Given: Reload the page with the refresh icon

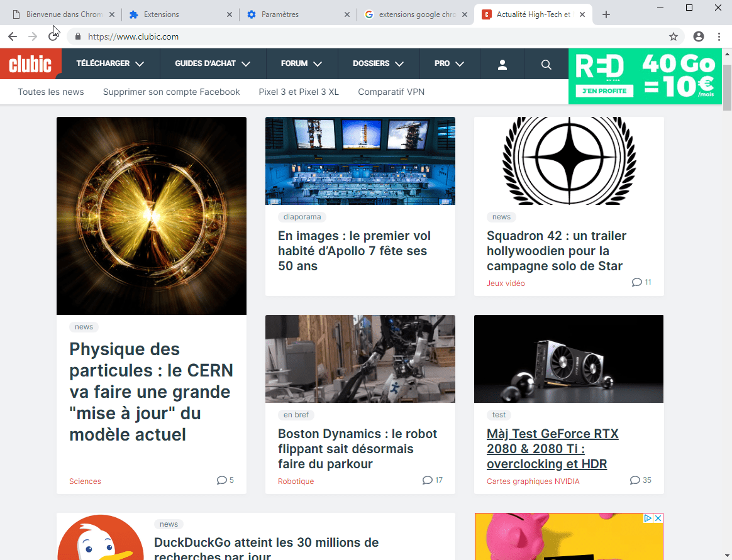Looking at the screenshot, I should 53,36.
